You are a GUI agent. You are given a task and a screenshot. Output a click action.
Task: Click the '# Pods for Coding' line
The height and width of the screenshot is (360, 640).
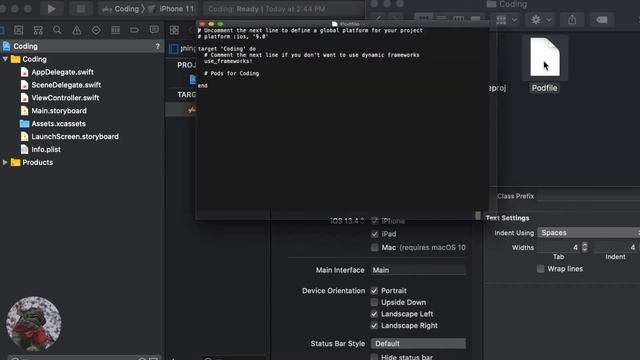pyautogui.click(x=231, y=73)
